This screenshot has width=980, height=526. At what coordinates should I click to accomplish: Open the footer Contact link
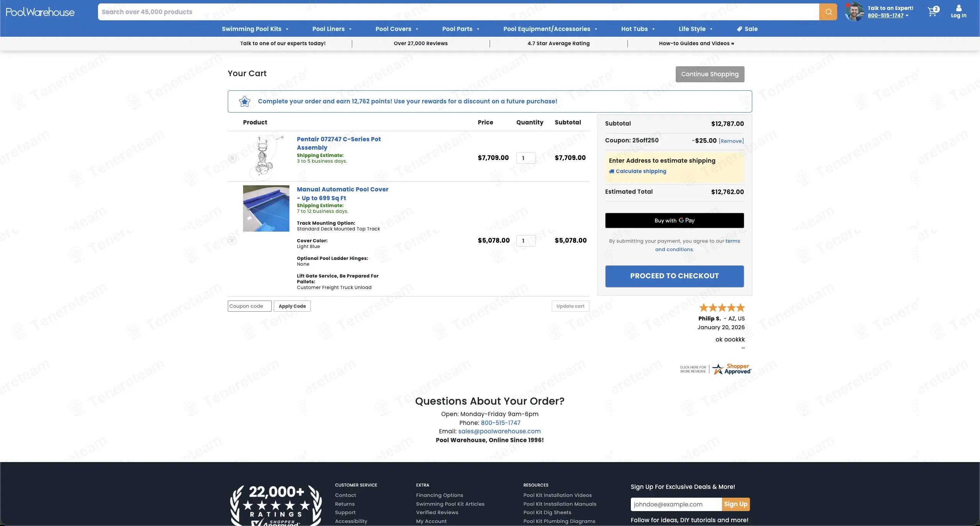coord(345,495)
